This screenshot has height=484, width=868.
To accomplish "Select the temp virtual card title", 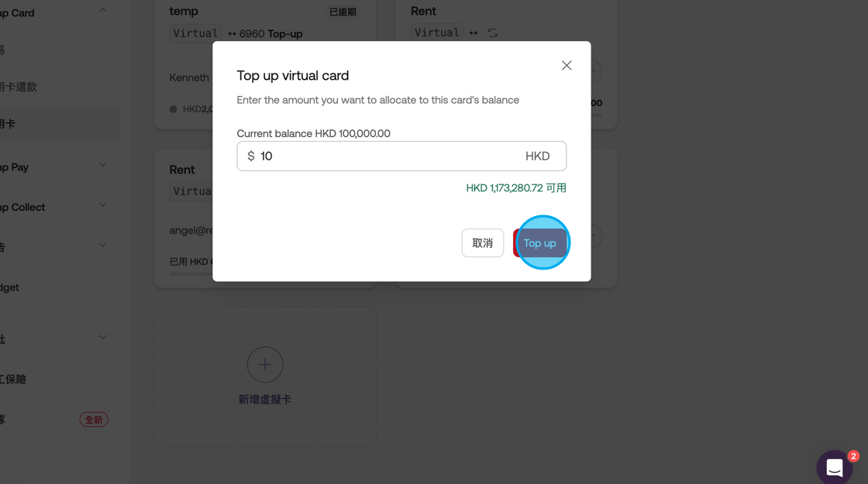I will pyautogui.click(x=184, y=12).
